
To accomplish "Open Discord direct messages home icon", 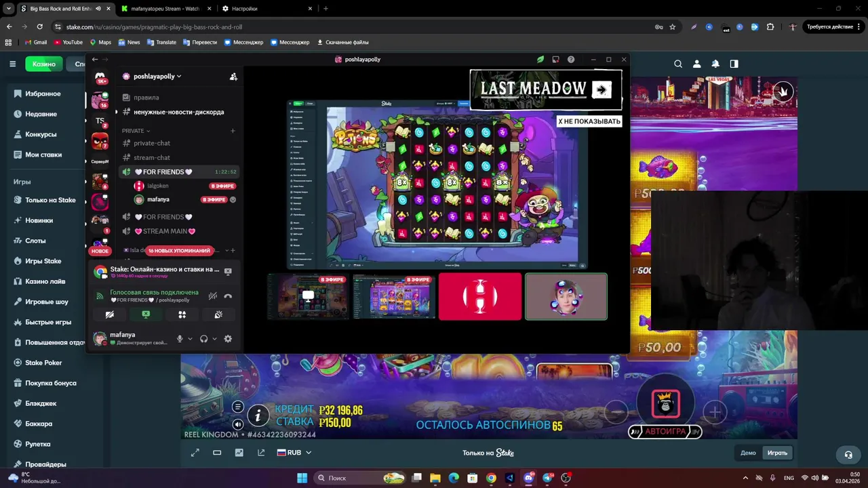I will pyautogui.click(x=100, y=77).
